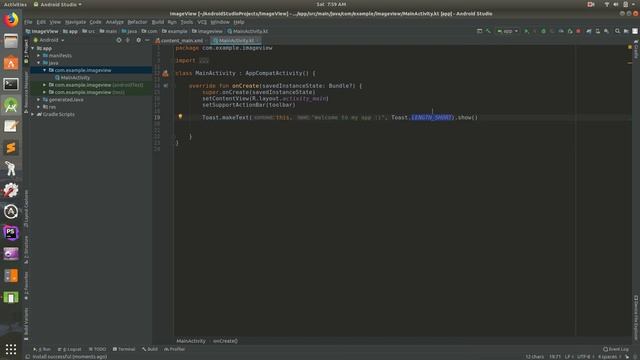Expand com.example.imageview (test) package
640x360 pixels.
pyautogui.click(x=44, y=92)
